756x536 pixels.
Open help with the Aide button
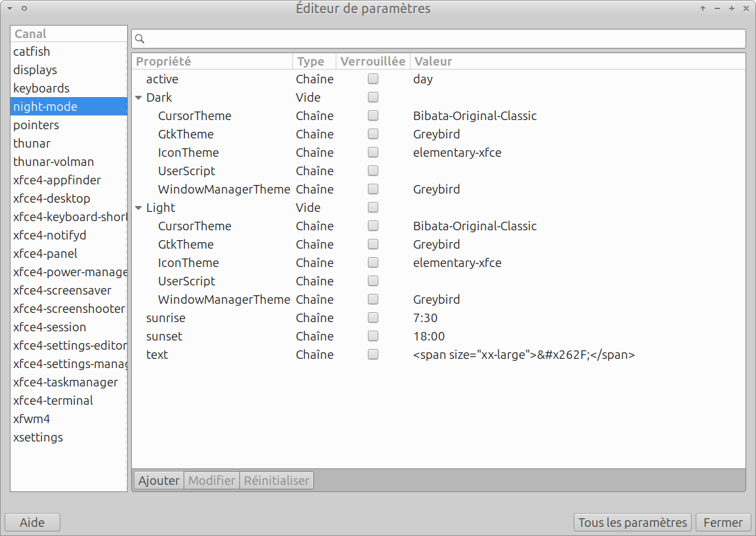[x=32, y=522]
